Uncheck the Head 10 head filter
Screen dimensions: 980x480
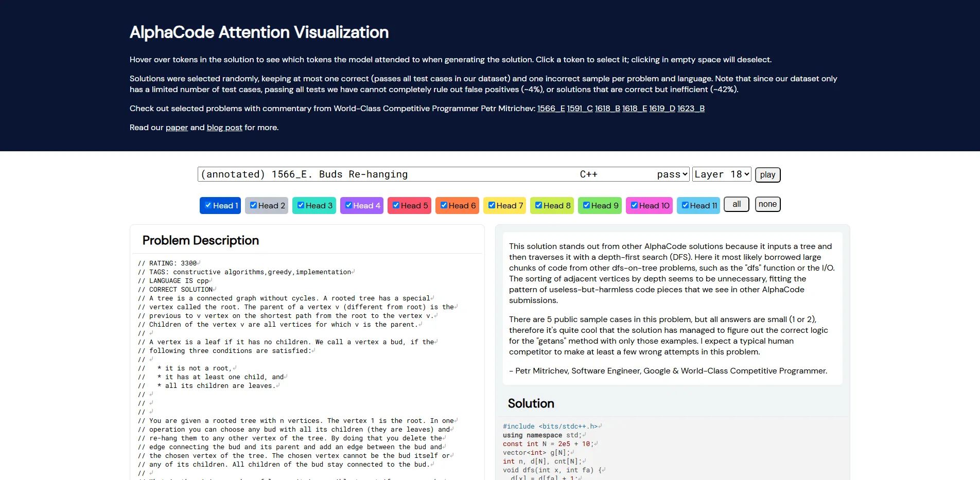click(634, 205)
